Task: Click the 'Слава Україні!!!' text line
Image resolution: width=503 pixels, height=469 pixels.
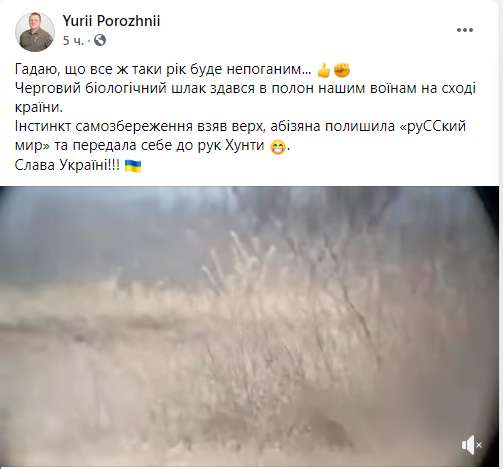Action: click(67, 165)
